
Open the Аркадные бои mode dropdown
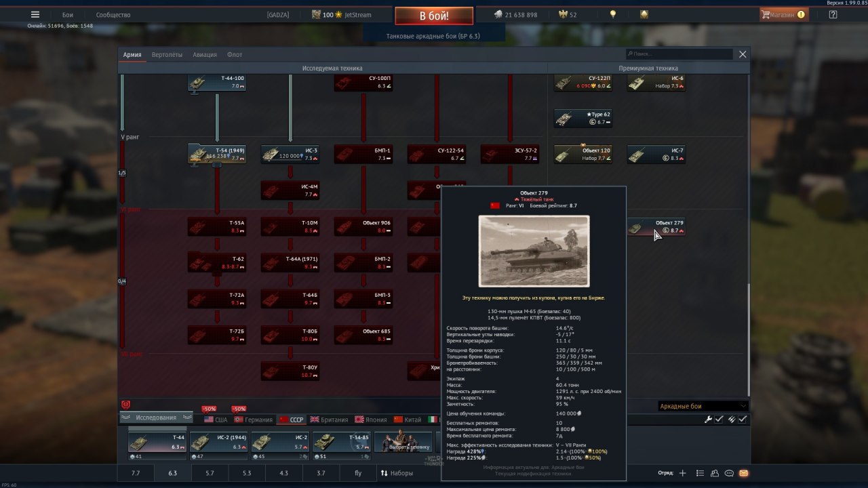tap(703, 406)
